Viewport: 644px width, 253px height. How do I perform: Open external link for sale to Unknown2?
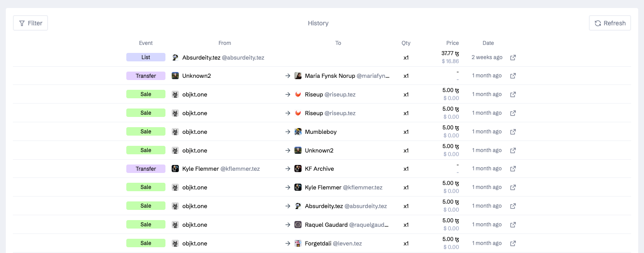click(513, 150)
